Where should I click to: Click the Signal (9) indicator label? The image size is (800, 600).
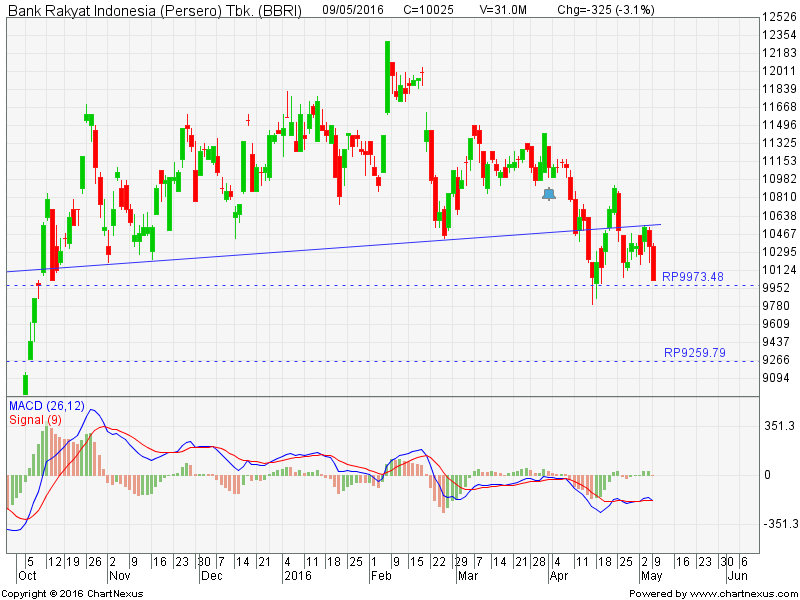(x=35, y=419)
